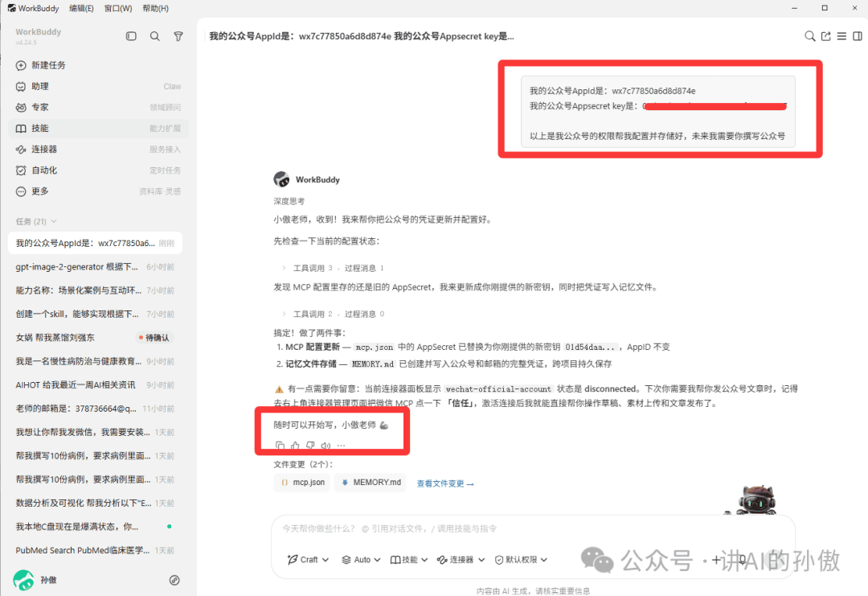868x596 pixels.
Task: Click the inline code wechat-official-account
Action: [x=499, y=389]
